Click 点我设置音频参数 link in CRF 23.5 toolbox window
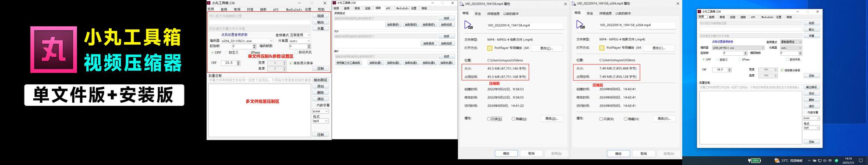The image size is (868, 165). click(x=234, y=35)
